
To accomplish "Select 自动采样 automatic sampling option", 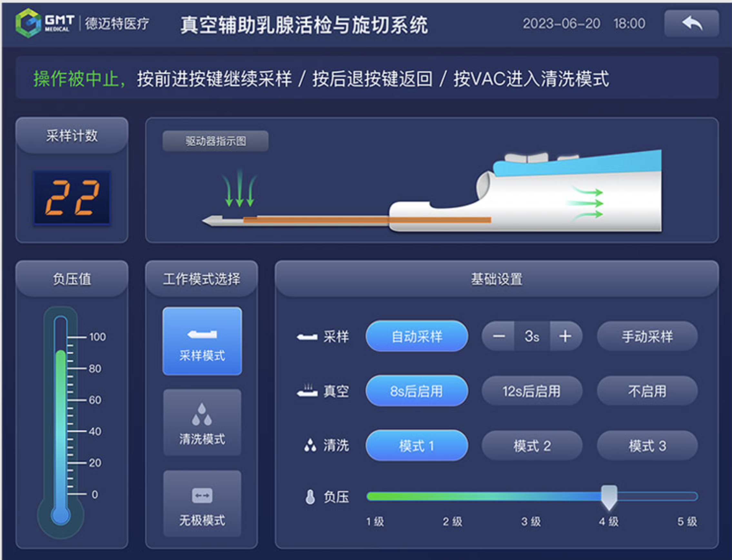I will click(417, 336).
